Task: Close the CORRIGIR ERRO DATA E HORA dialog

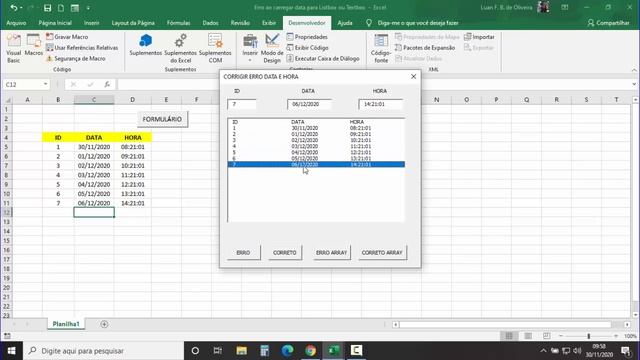Action: point(413,76)
